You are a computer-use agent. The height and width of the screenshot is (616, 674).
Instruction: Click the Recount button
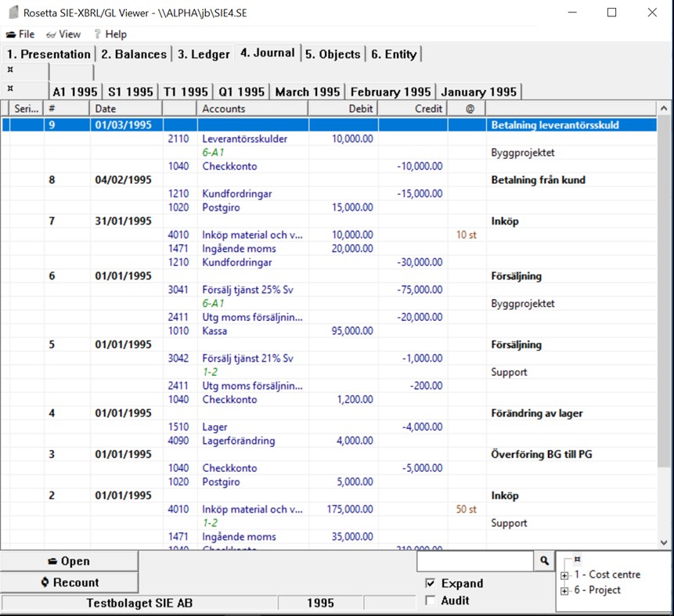pos(68,582)
